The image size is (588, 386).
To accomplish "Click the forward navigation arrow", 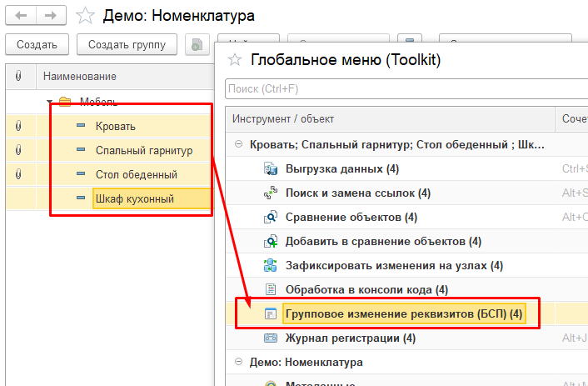I will (50, 15).
